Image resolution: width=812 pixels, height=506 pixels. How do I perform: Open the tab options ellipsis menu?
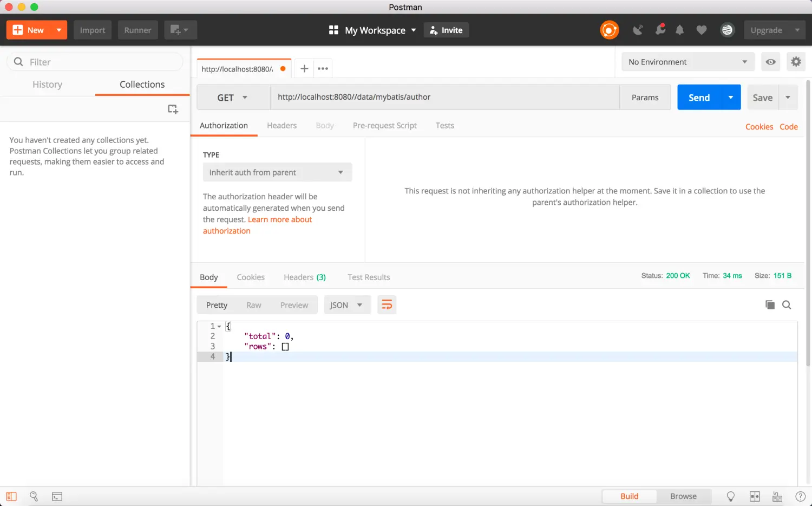pyautogui.click(x=323, y=69)
